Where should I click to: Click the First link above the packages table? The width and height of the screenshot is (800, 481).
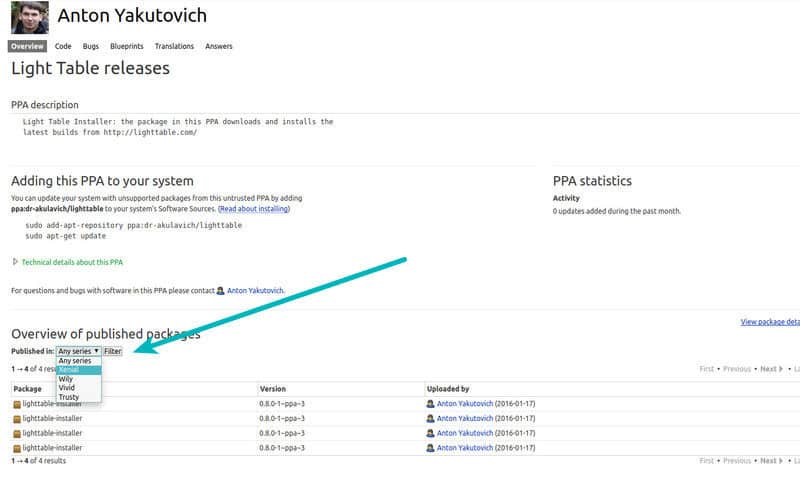point(707,369)
